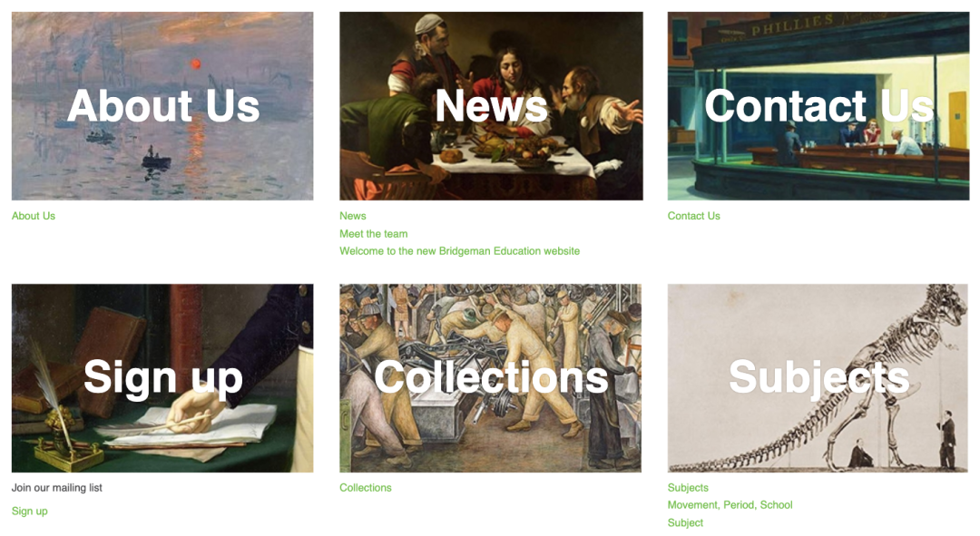980x536 pixels.
Task: Select the Movement, Period, School link
Action: coord(730,505)
